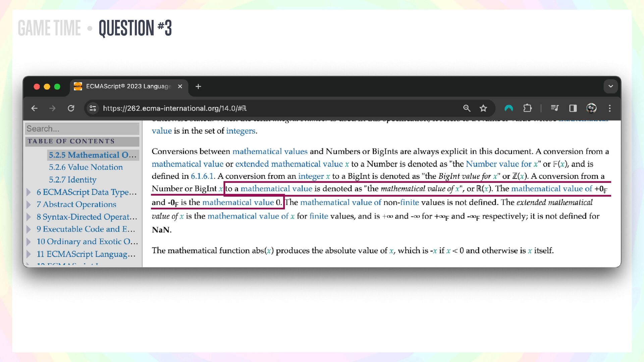Reload the ECMAScript spec page

click(x=71, y=108)
